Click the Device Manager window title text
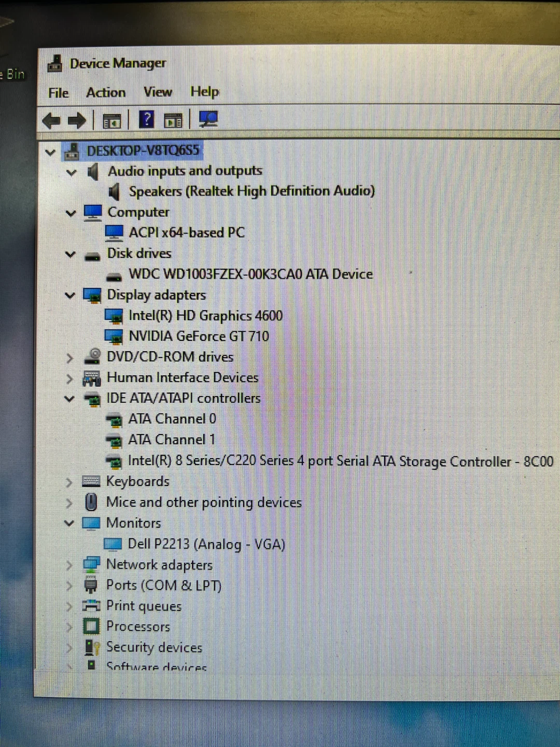This screenshot has width=560, height=747. pos(118,63)
